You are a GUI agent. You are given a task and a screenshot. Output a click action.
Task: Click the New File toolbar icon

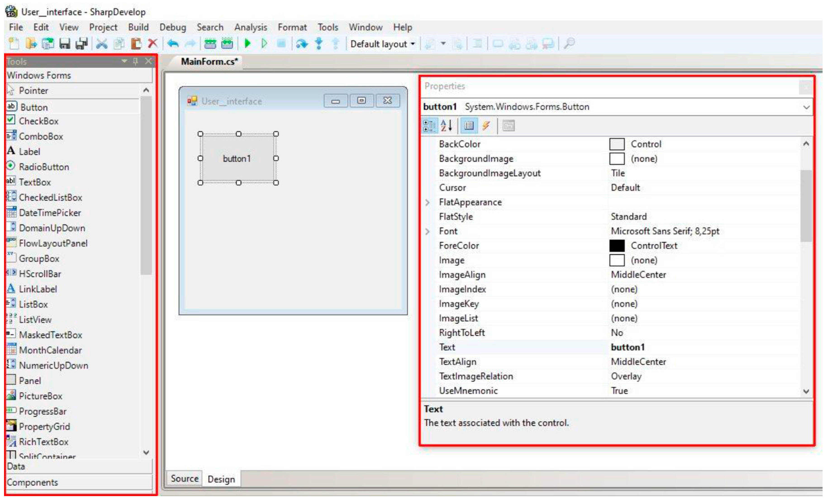[14, 44]
